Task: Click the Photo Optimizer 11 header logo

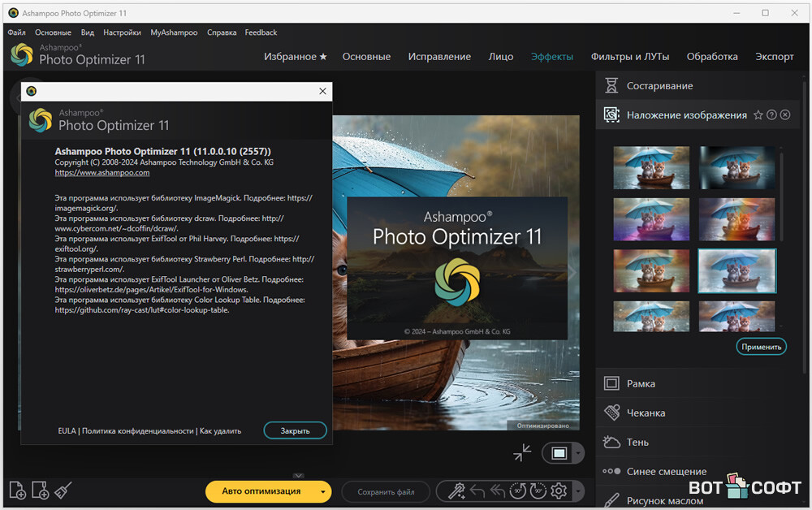Action: point(22,54)
